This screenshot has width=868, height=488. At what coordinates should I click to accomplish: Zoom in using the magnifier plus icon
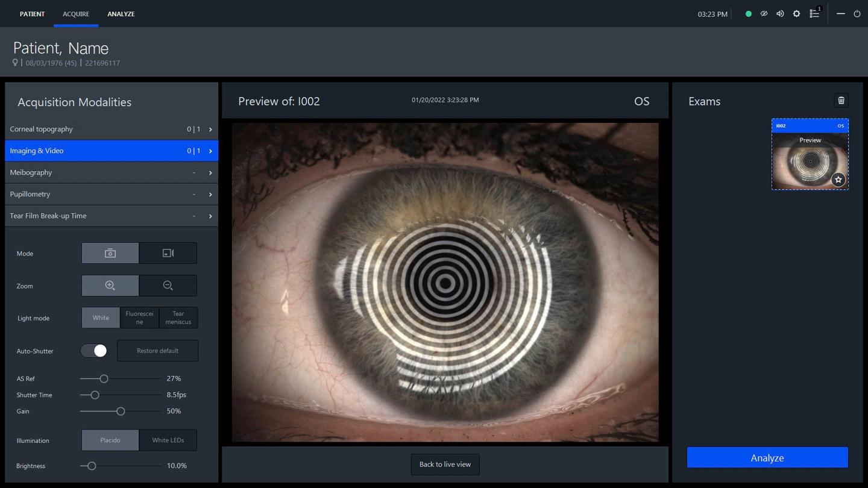[110, 285]
